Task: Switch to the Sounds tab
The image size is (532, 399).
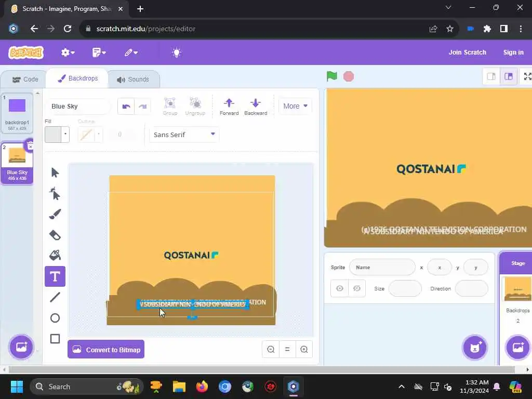Action: [134, 79]
